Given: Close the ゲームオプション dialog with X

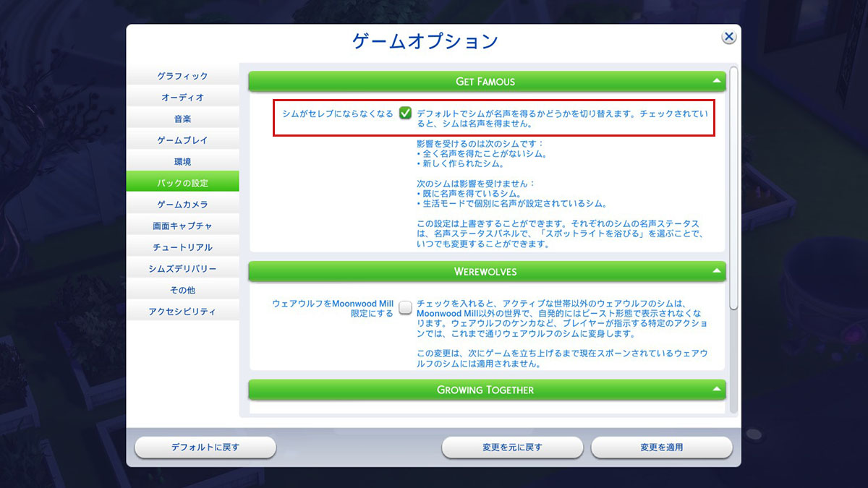Looking at the screenshot, I should point(728,37).
